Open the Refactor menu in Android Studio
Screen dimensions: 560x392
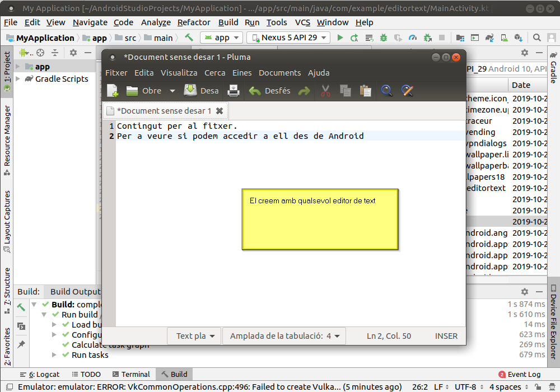[x=194, y=22]
